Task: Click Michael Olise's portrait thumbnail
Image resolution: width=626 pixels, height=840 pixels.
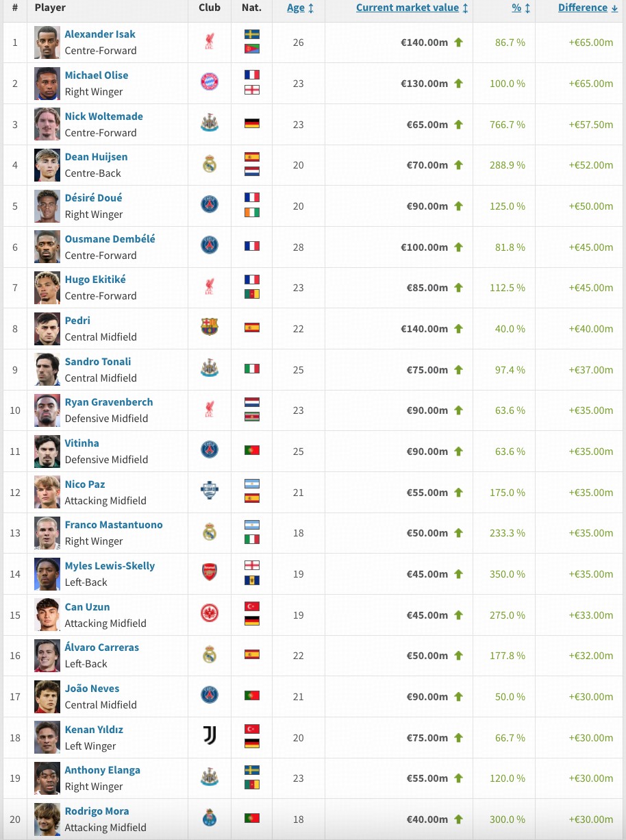Action: pos(47,83)
